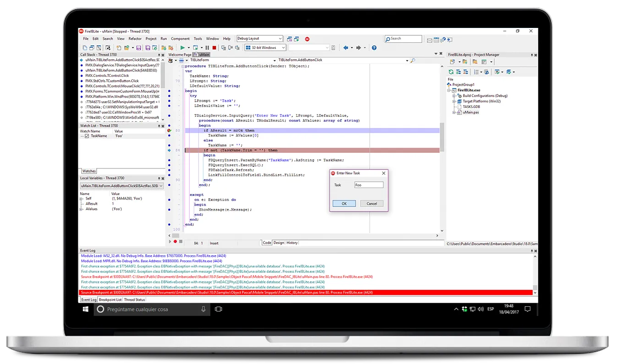Click the red macro record button under editor
Viewport: 618px width, 364px height.
[x=175, y=241]
